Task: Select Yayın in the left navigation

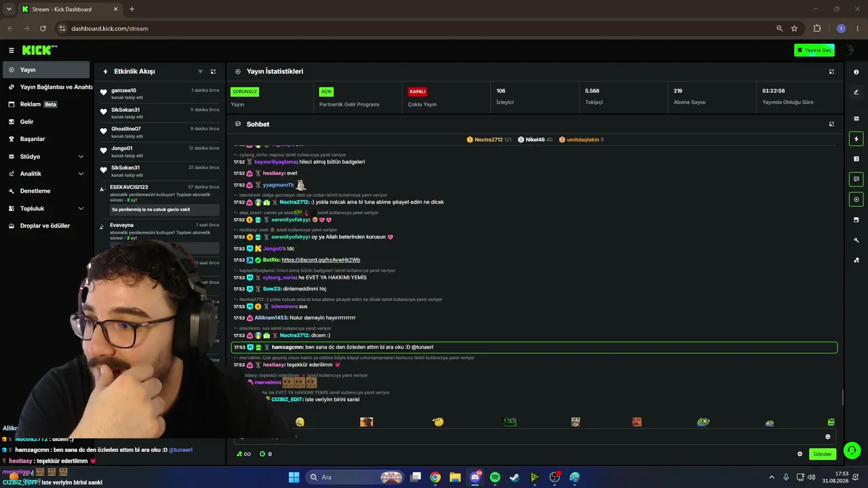Action: point(46,70)
